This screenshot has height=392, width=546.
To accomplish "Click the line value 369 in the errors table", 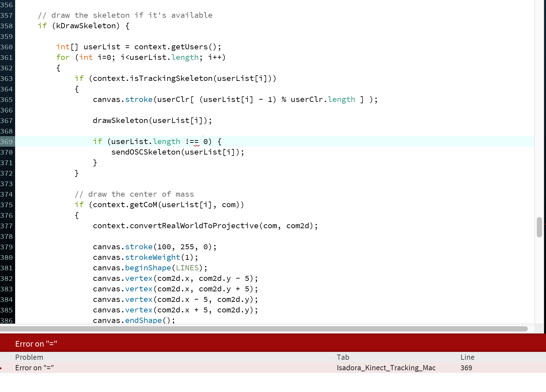I will pos(466,368).
